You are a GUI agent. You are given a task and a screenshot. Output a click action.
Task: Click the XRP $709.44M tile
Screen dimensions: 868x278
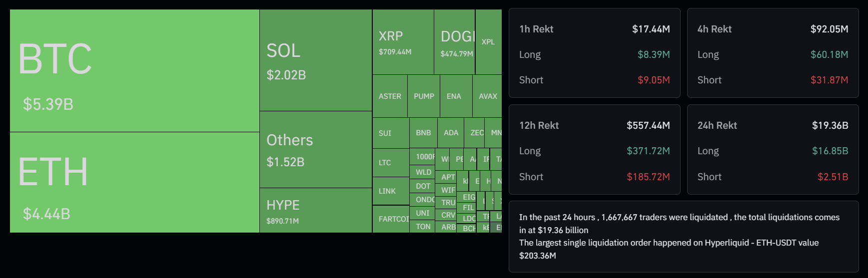[x=403, y=42]
